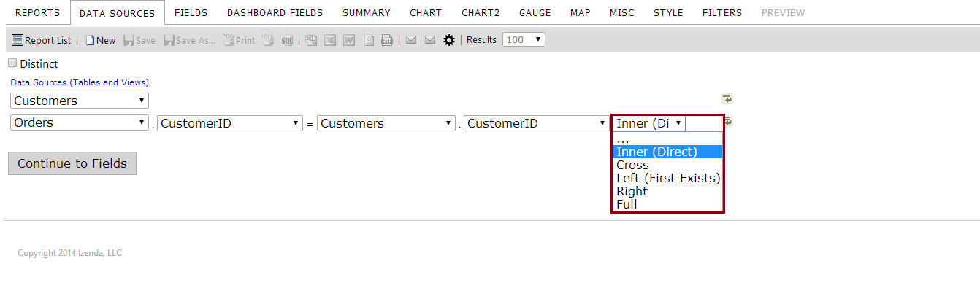Open the Customers data source dropdown
This screenshot has width=980, height=288.
(80, 101)
